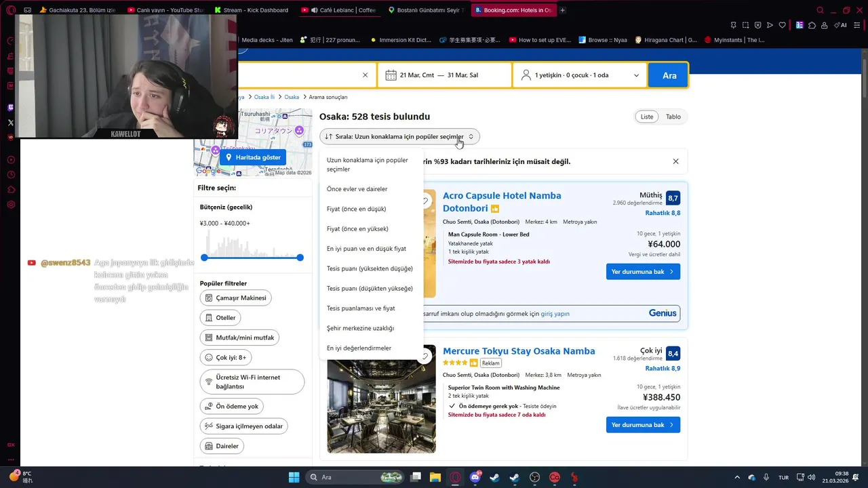Screen dimensions: 868x488
Task: Close the availability notice banner
Action: click(x=675, y=161)
